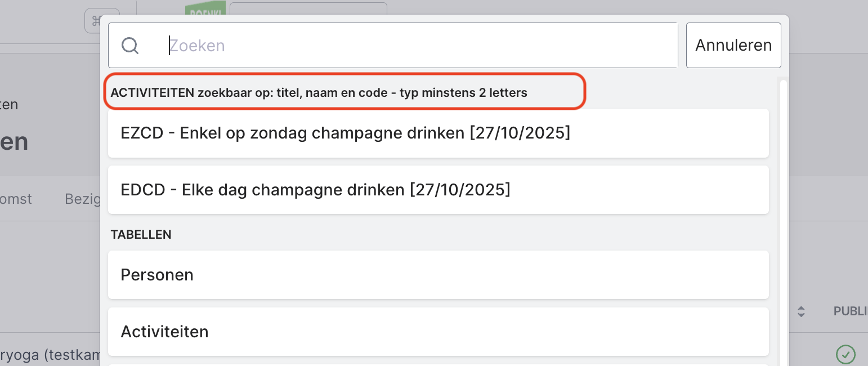Open the yoga testkamp row in background
Viewport: 868px width, 366px height.
[x=51, y=355]
